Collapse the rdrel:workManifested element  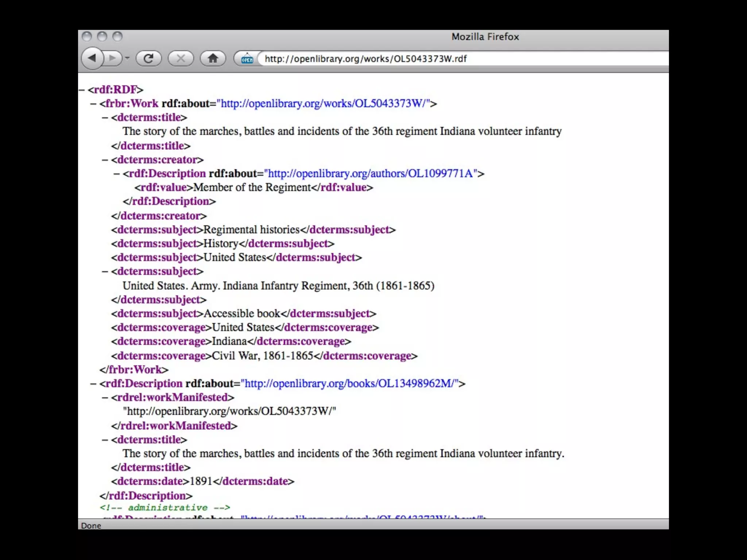pos(105,398)
